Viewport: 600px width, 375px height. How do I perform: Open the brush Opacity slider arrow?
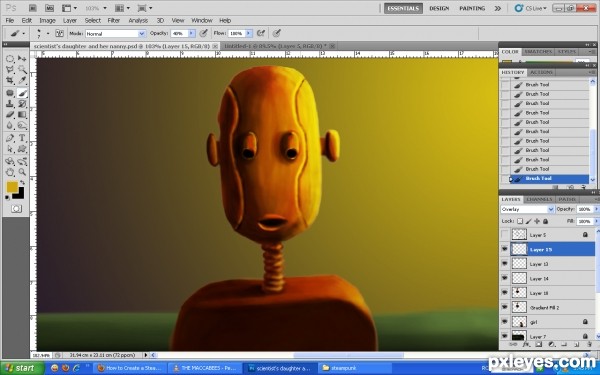191,34
